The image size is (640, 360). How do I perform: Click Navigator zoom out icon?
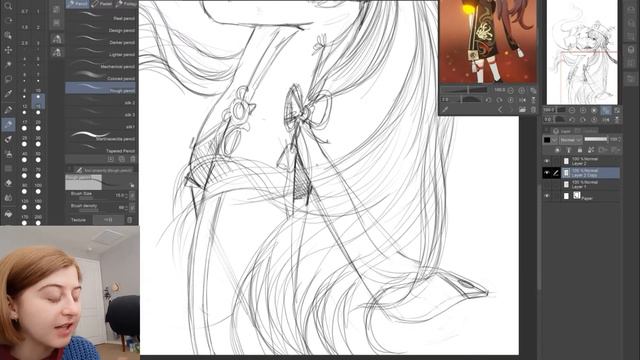point(572,110)
